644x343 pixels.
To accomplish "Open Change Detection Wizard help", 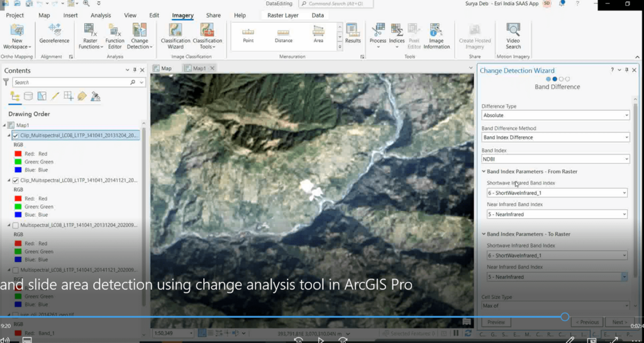I will click(612, 70).
